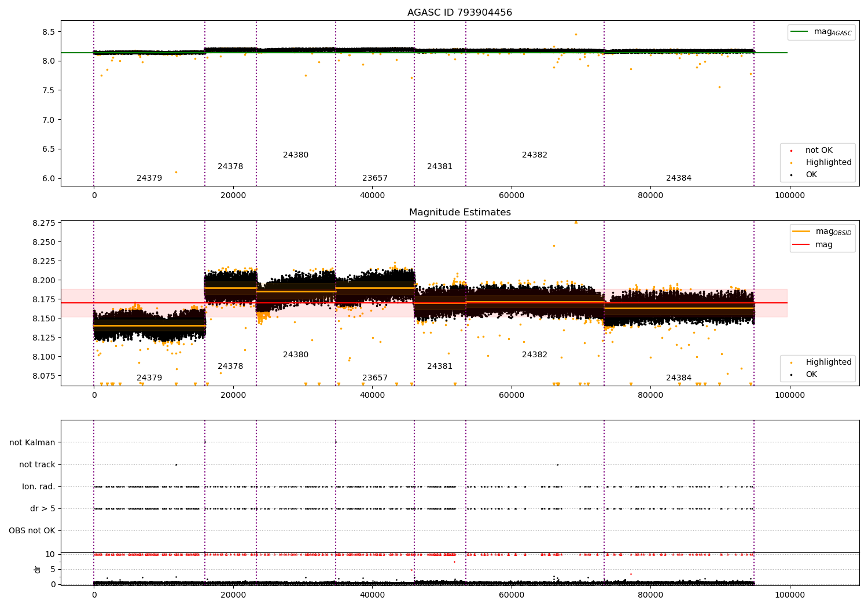Click the 'not track' axis label
868x608 pixels.
[37, 465]
